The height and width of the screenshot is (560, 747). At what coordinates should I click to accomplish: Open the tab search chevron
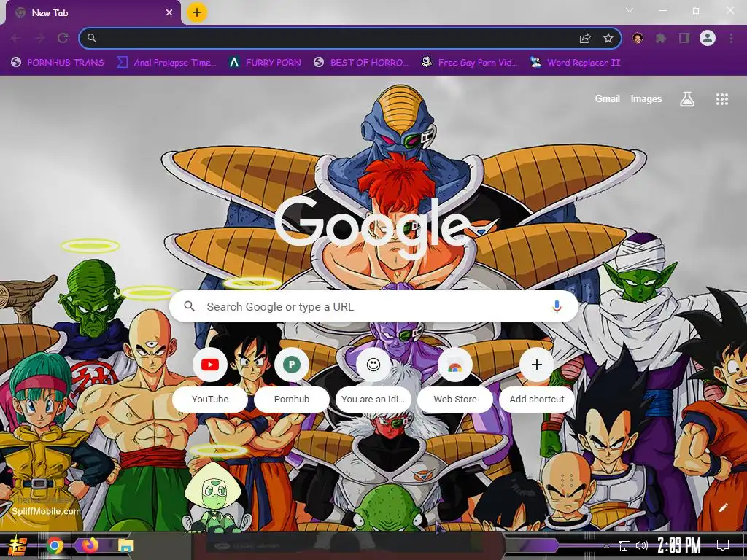click(x=630, y=10)
